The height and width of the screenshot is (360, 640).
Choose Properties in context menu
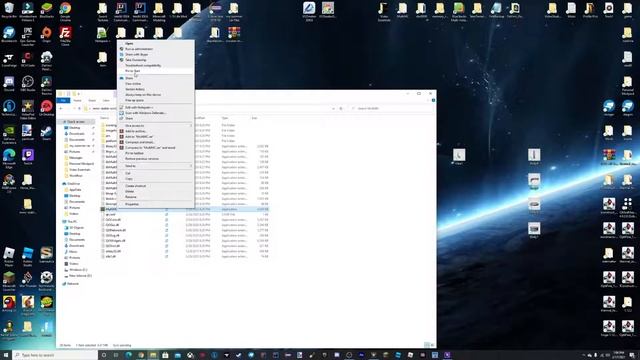coord(155,204)
